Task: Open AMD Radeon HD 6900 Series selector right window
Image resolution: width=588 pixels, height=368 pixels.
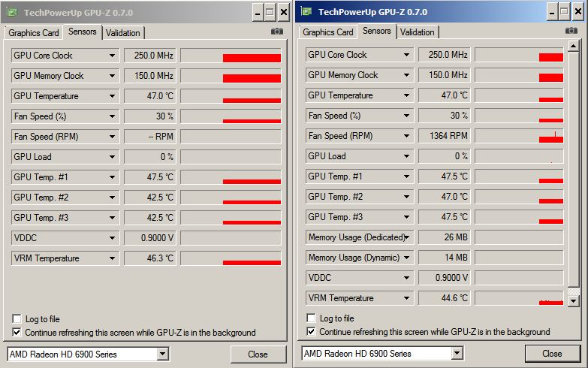Action: coord(457,353)
